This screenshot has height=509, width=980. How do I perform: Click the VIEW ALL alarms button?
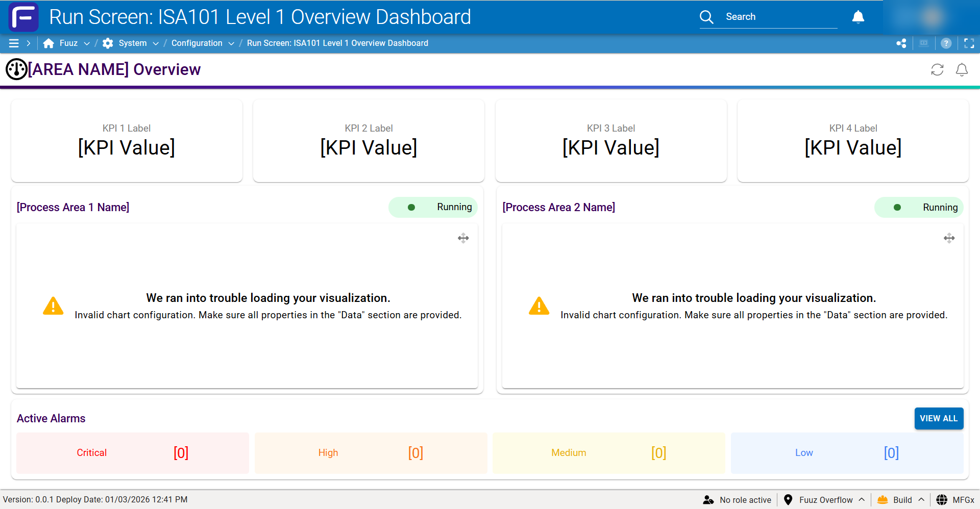point(939,418)
